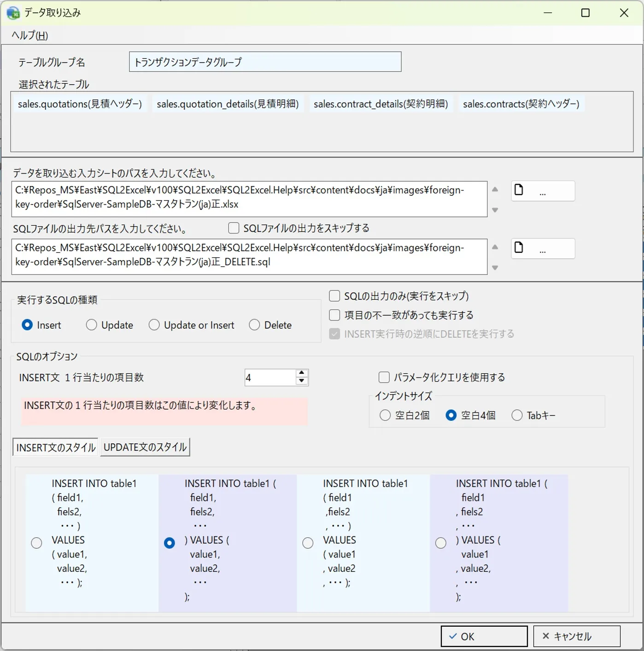This screenshot has height=651, width=644.
Task: Select the sales.contracts(契約ヘッダー) table tag
Action: (x=521, y=104)
